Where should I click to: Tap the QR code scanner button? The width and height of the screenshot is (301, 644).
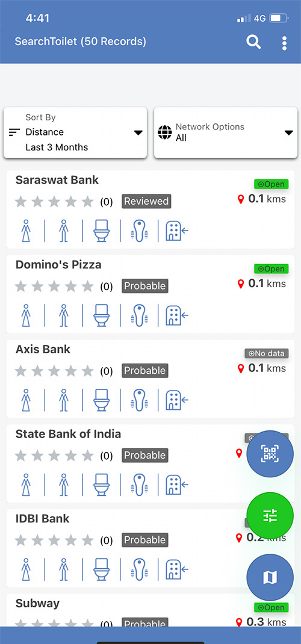tap(270, 454)
